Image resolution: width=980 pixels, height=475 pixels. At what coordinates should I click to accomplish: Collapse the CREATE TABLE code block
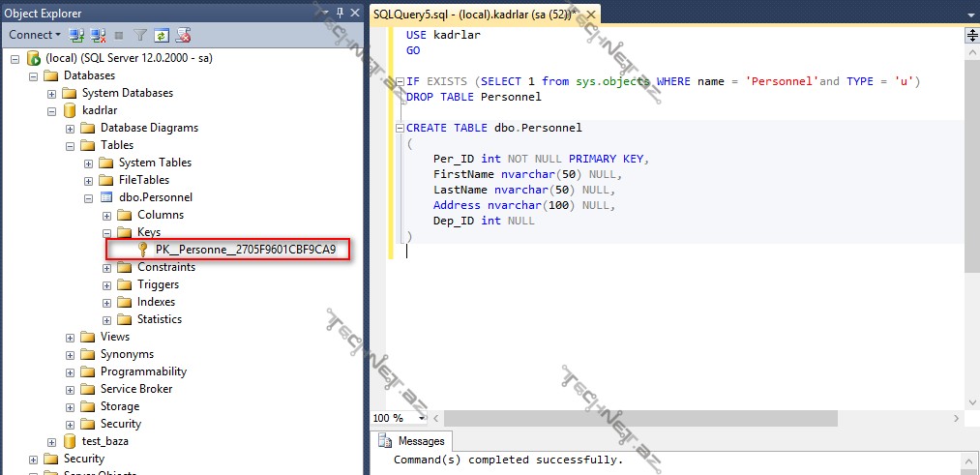point(401,128)
